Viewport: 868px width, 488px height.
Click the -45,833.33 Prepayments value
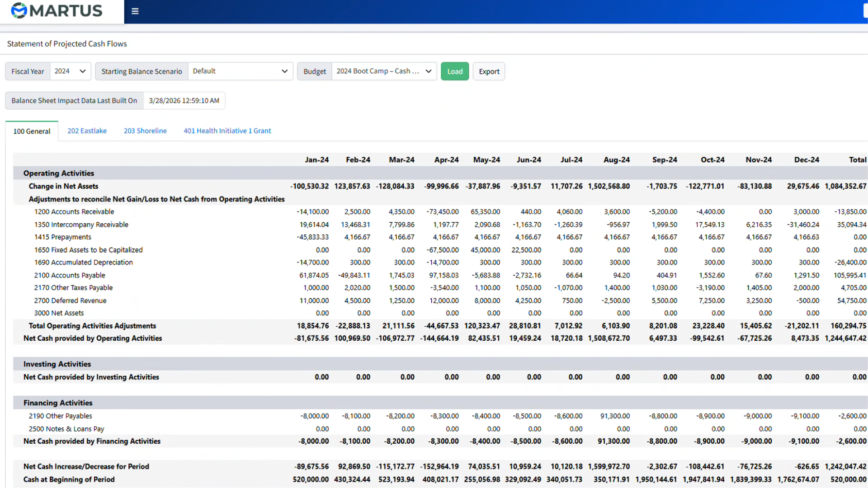tap(312, 237)
